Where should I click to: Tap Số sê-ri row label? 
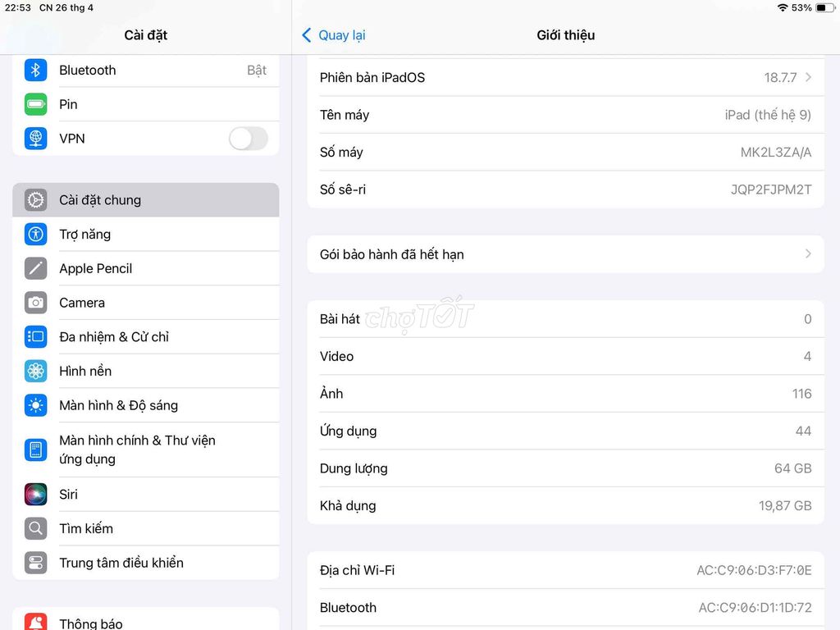(343, 189)
